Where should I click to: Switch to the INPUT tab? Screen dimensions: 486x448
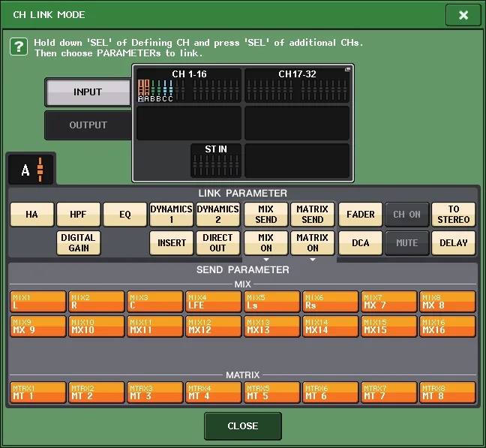coord(88,92)
